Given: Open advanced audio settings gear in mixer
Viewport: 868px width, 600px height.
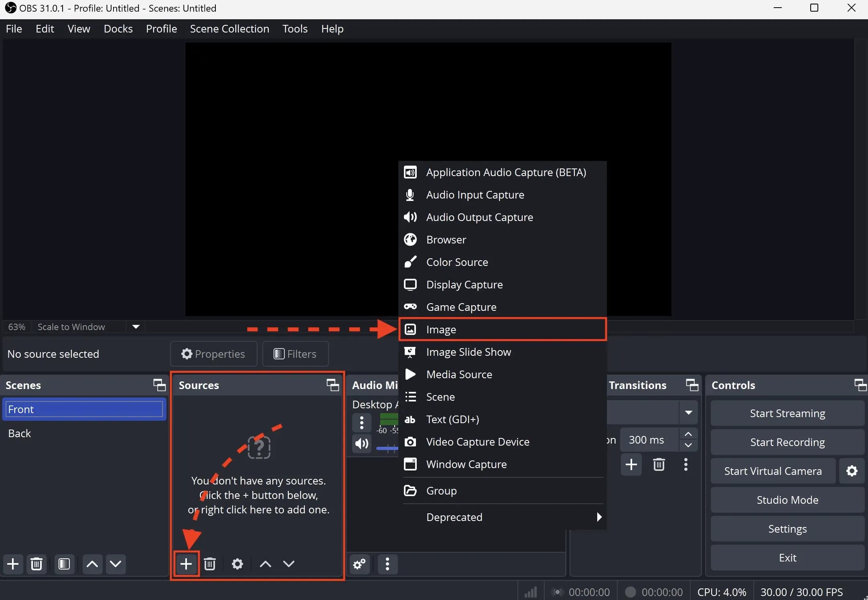Looking at the screenshot, I should tap(359, 564).
